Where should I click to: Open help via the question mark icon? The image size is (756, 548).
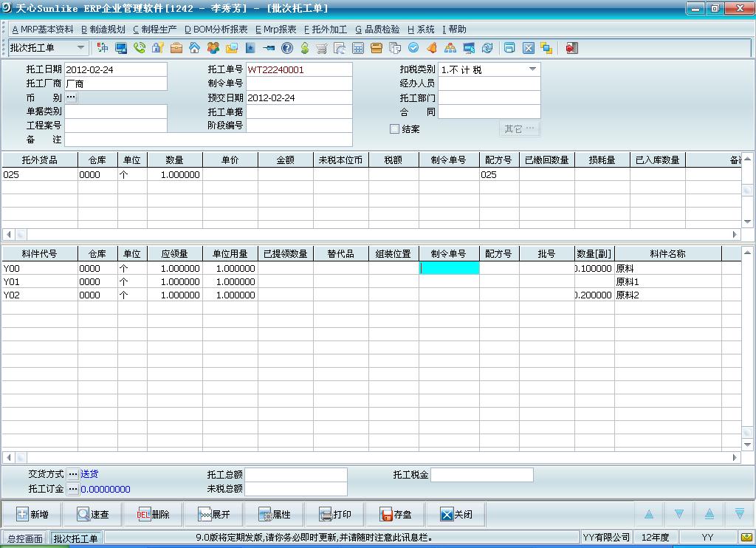click(x=286, y=48)
